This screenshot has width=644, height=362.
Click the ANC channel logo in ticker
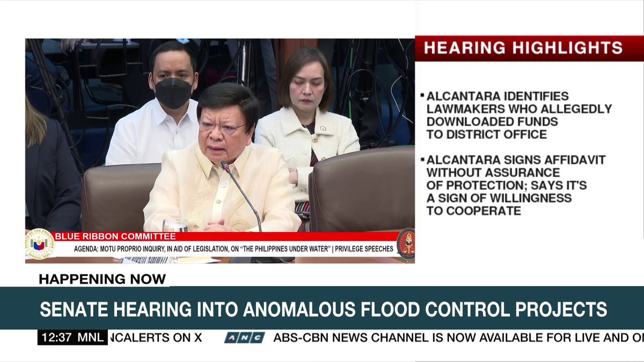[x=244, y=338]
